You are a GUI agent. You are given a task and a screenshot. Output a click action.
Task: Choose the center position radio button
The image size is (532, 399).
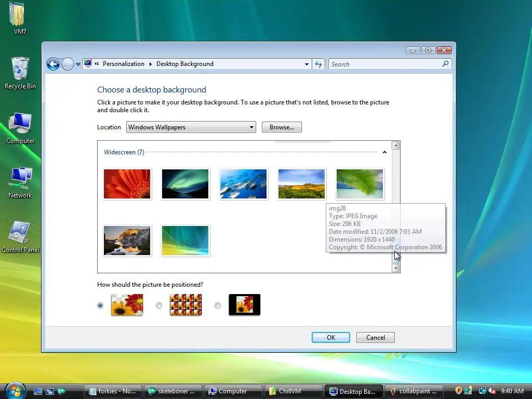(x=218, y=305)
